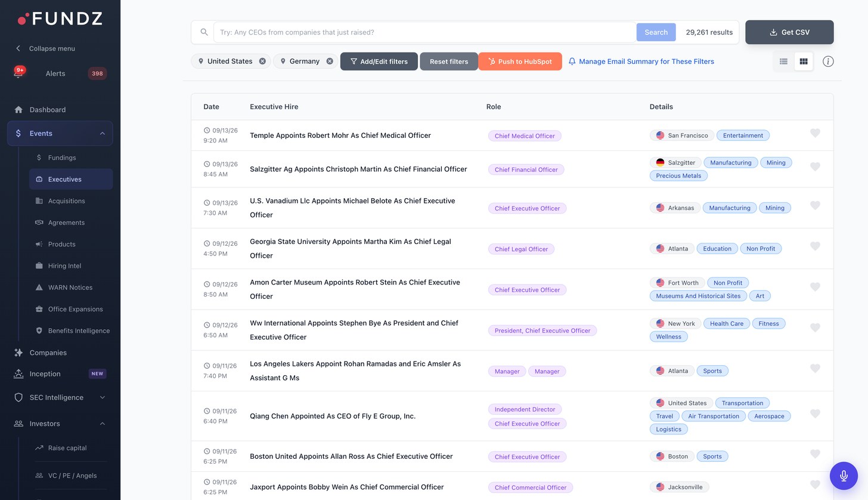Screen dimensions: 868x500
Task: Open Acquisitions events
Action: pyautogui.click(x=67, y=201)
